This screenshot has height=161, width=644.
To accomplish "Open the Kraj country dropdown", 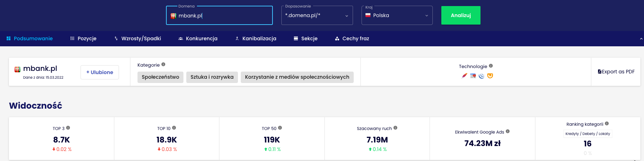I will 397,15.
